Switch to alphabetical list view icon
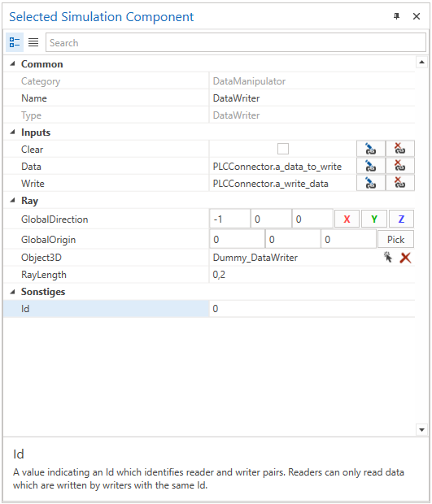 click(x=33, y=42)
